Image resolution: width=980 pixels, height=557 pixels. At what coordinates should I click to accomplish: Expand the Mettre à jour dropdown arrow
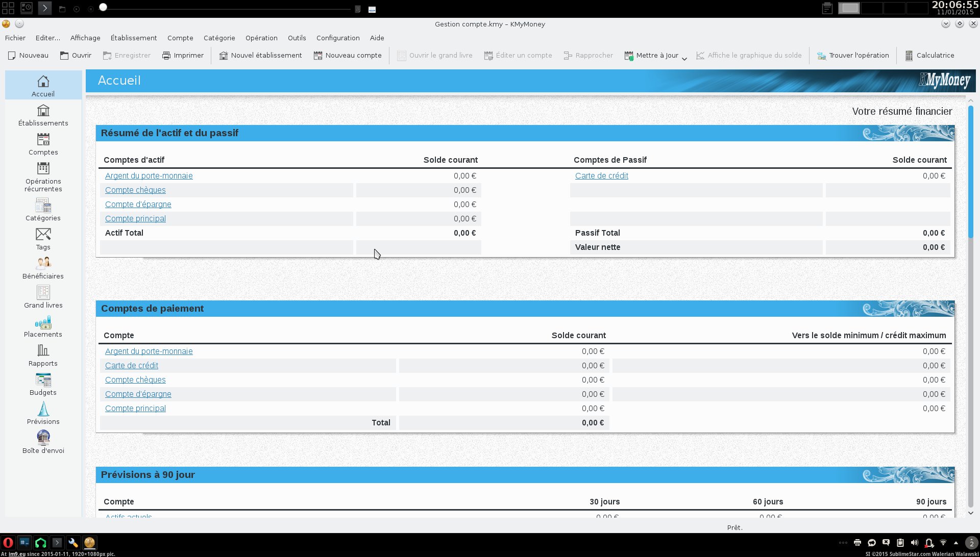pos(684,58)
